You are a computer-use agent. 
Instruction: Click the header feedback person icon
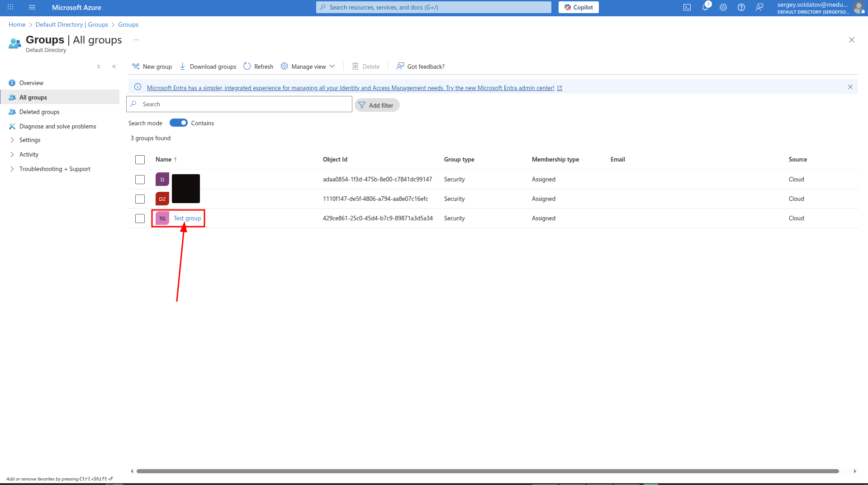[x=759, y=7]
